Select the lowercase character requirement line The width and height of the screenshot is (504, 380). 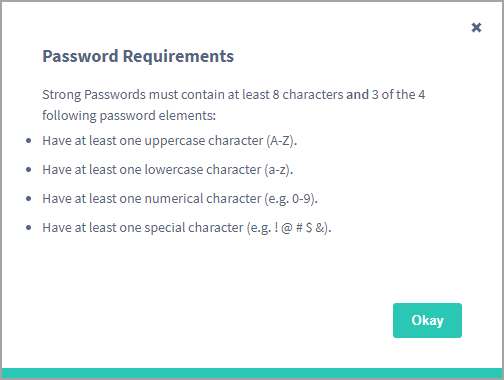click(168, 170)
